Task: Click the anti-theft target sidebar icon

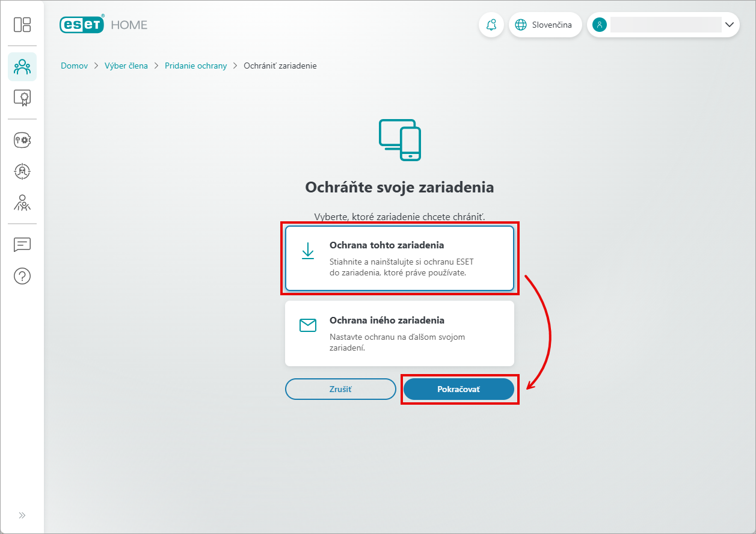Action: pos(22,171)
